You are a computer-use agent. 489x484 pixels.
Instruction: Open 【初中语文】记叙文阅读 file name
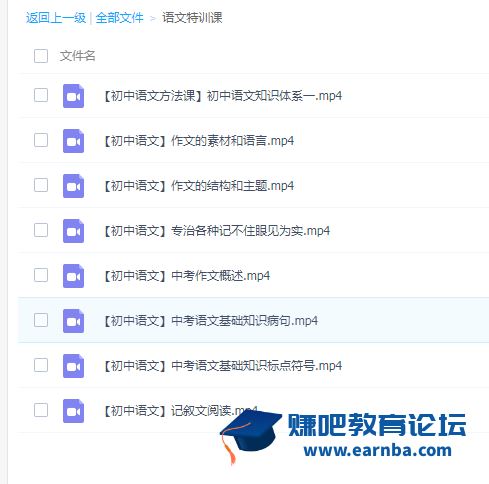click(180, 411)
